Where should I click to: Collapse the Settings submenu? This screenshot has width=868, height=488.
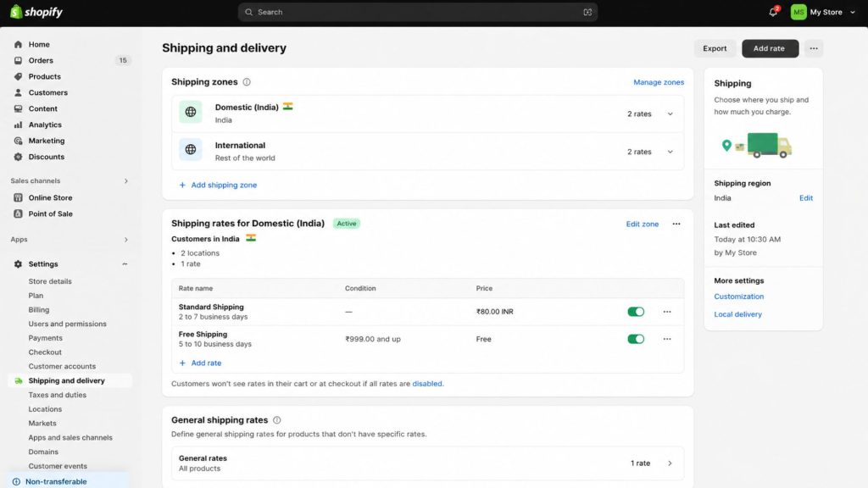[x=125, y=264]
